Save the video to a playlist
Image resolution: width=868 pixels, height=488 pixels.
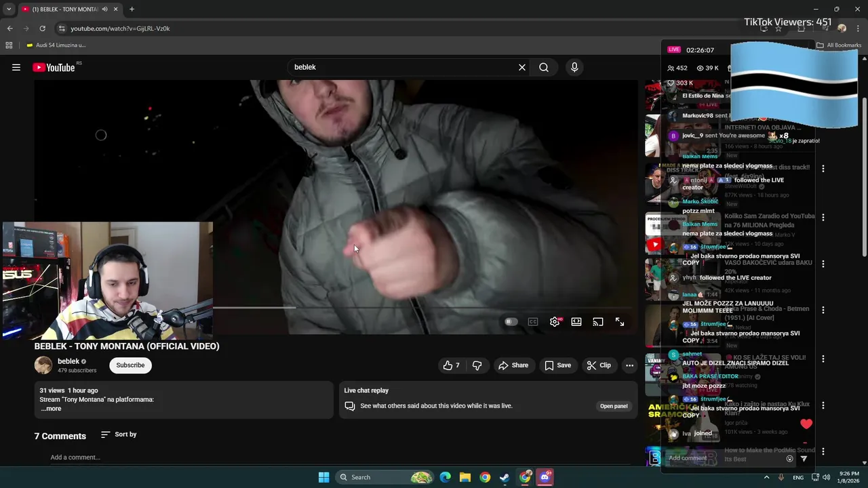pyautogui.click(x=557, y=365)
